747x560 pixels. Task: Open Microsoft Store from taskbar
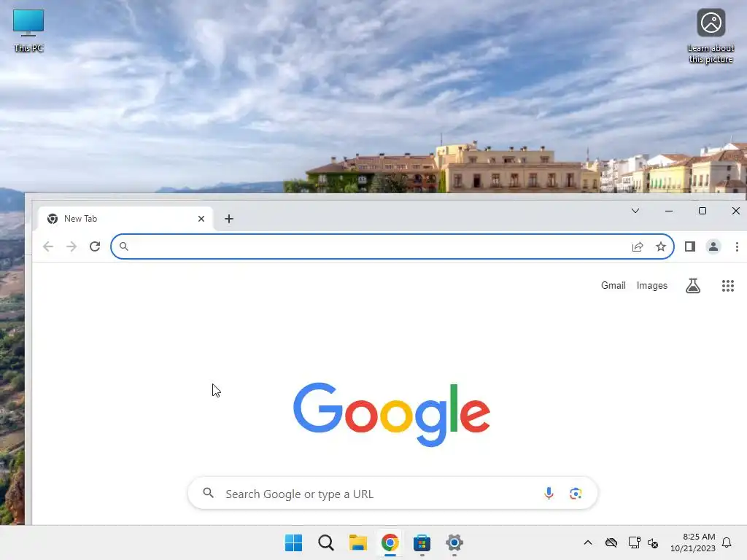(x=422, y=542)
